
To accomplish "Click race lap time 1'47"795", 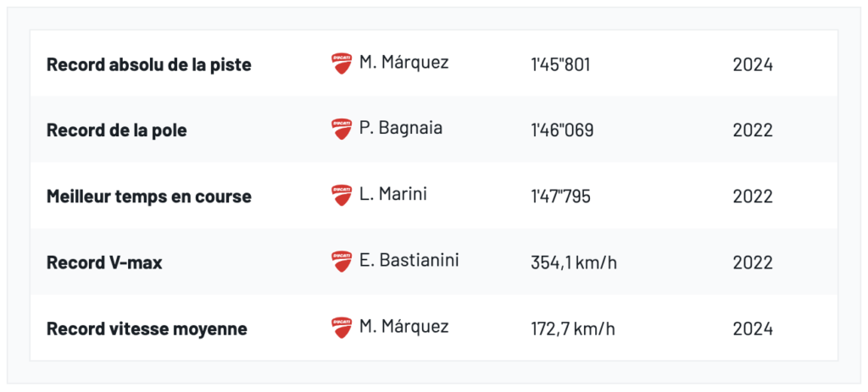I will pyautogui.click(x=560, y=196).
